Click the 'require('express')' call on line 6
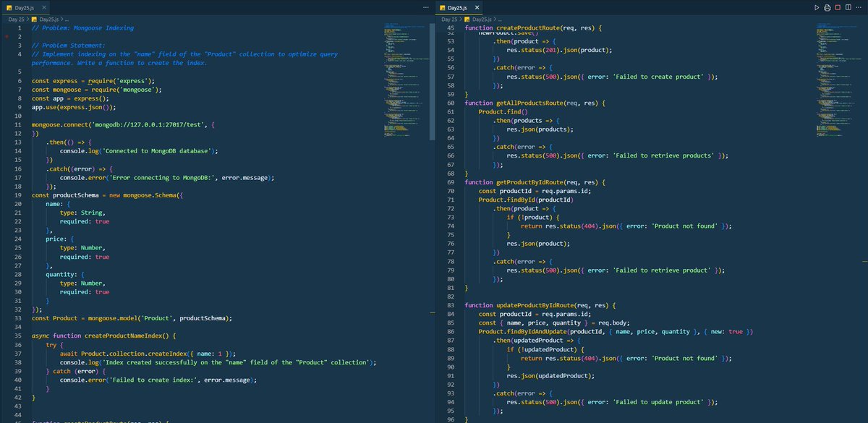868x423 pixels. (122, 81)
